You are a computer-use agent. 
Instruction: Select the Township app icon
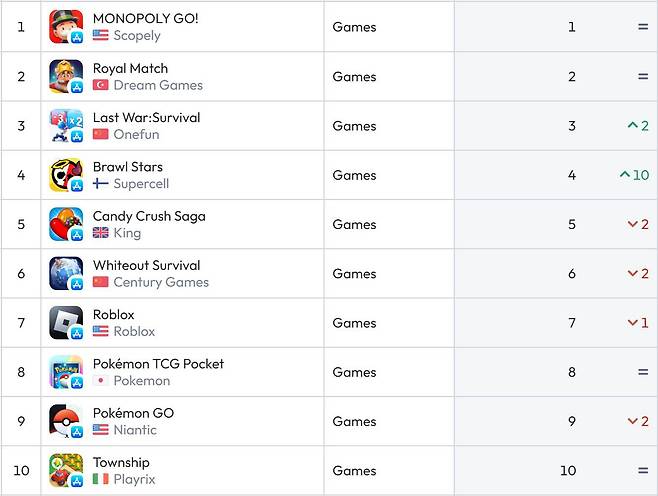click(66, 471)
